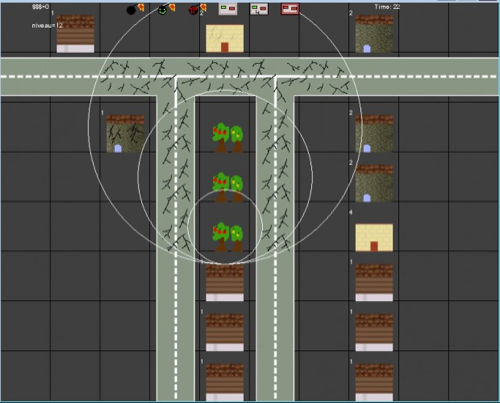Click the Time counter display
500x403 pixels.
(x=387, y=7)
